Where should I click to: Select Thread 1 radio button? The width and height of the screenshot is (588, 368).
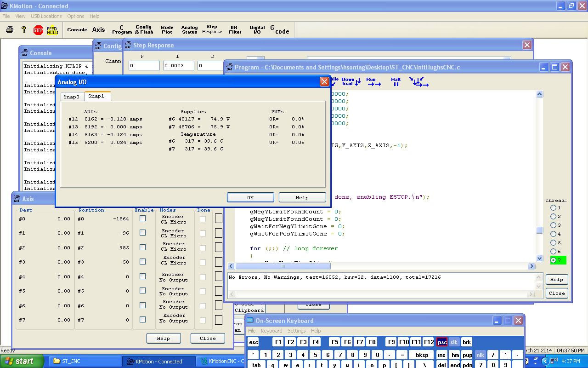point(554,208)
